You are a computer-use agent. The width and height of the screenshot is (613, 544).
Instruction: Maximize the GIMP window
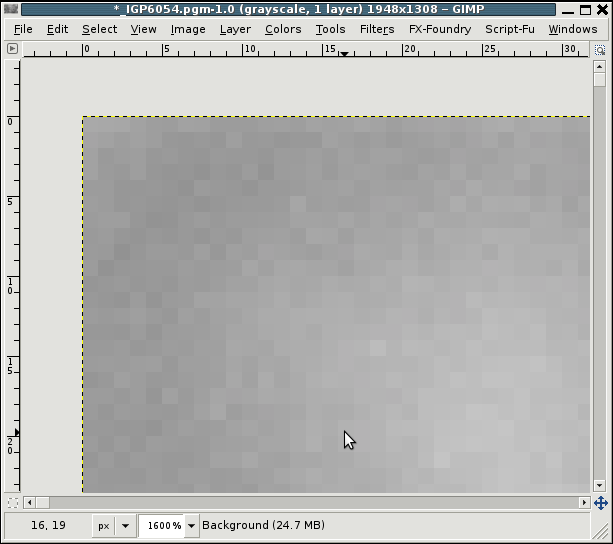(585, 9)
